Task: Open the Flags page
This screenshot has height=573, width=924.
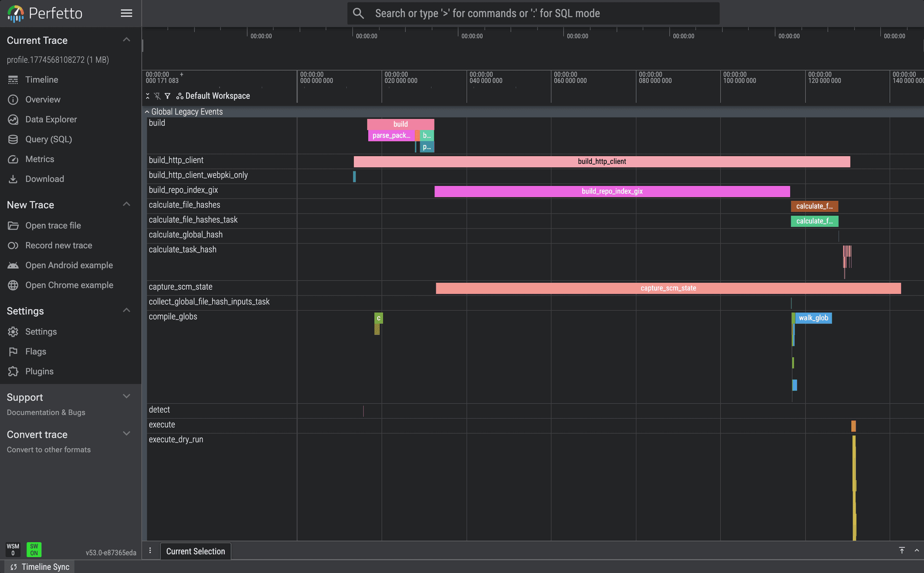Action: [36, 352]
